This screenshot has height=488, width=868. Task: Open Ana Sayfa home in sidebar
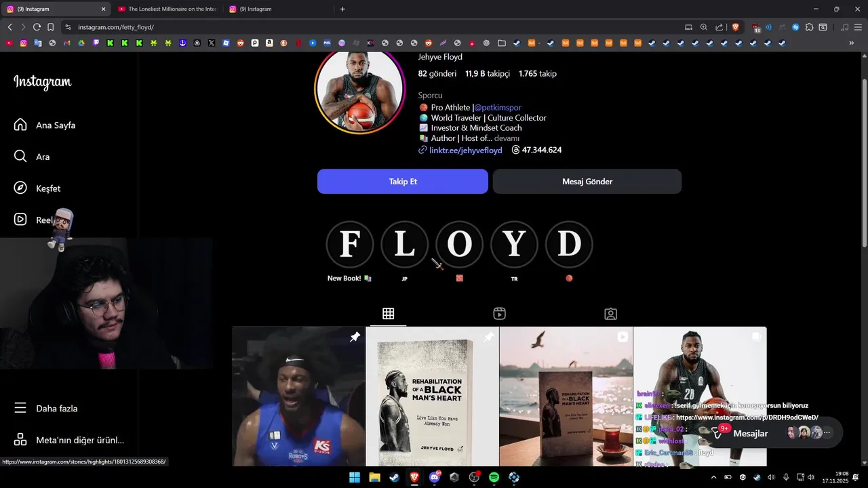[x=45, y=125]
